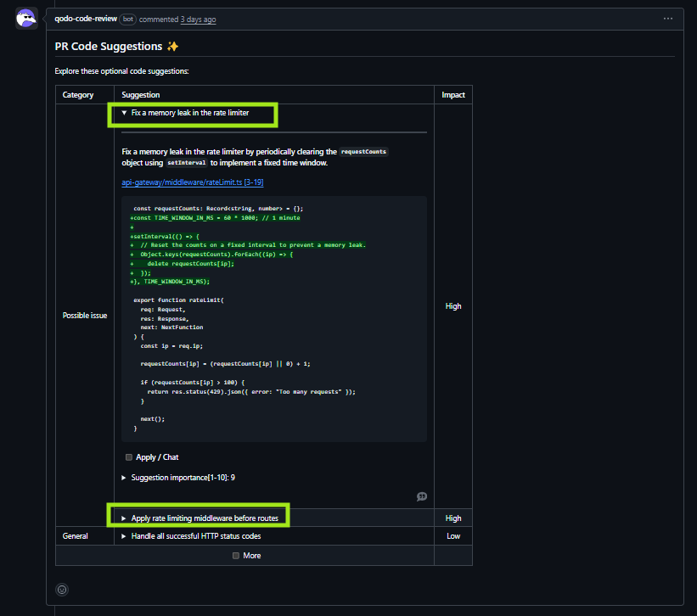Open the qodo-code-review bot avatar

[x=26, y=19]
